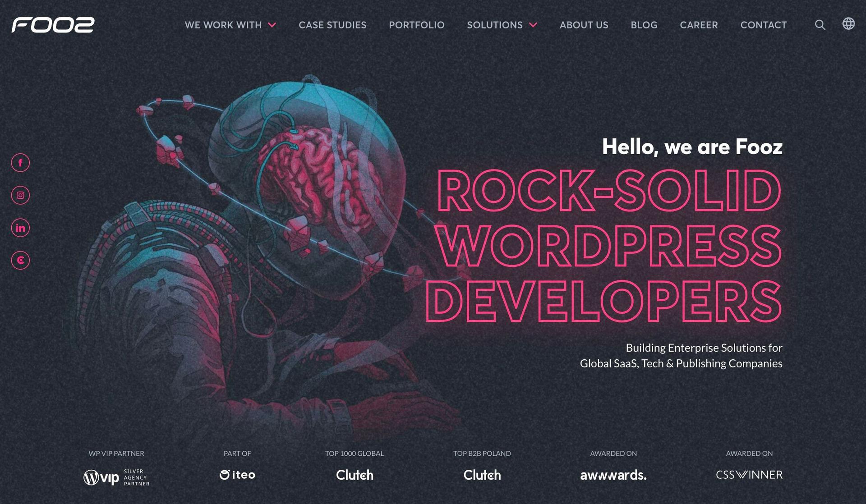Open the globe language selector
The width and height of the screenshot is (866, 504).
pyautogui.click(x=848, y=23)
